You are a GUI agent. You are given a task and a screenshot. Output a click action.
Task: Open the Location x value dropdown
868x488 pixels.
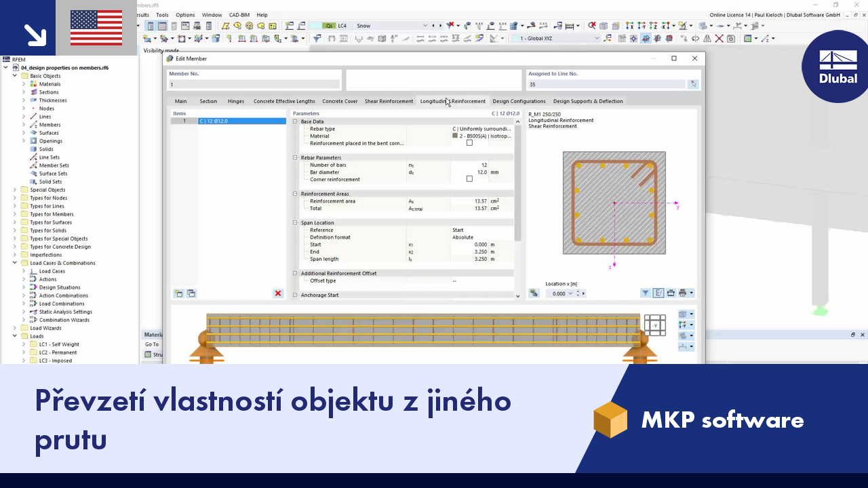click(x=570, y=293)
